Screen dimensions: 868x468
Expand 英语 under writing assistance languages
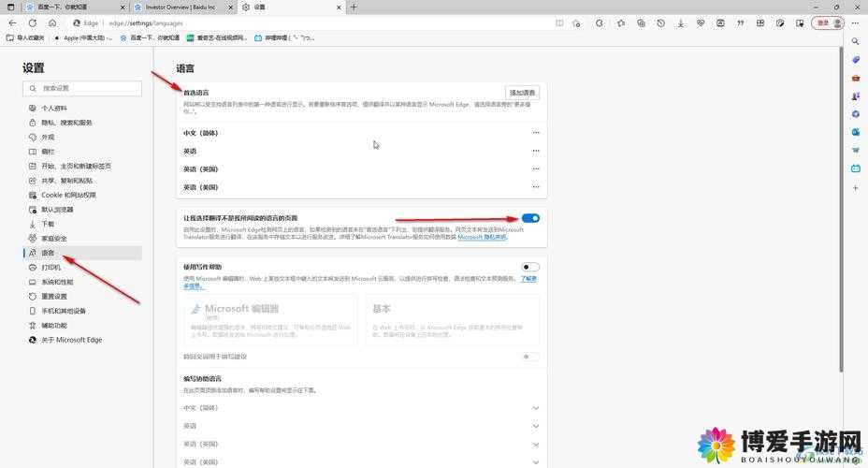point(535,426)
